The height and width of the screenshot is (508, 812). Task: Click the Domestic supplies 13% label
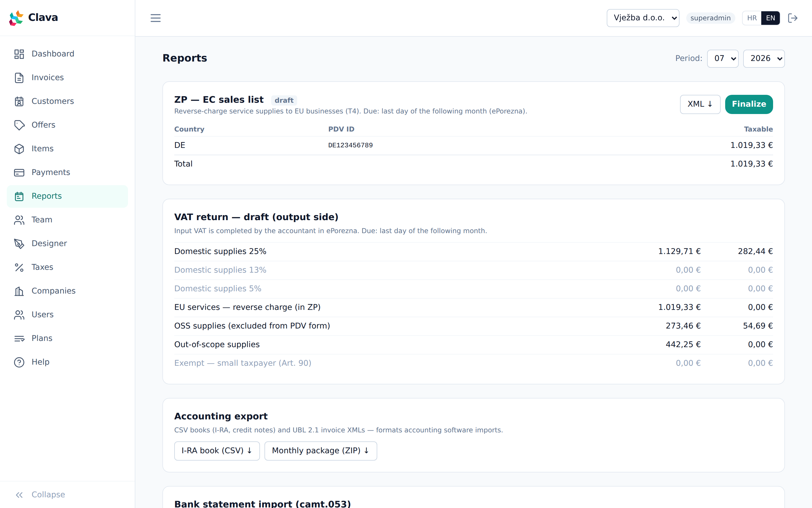point(220,270)
